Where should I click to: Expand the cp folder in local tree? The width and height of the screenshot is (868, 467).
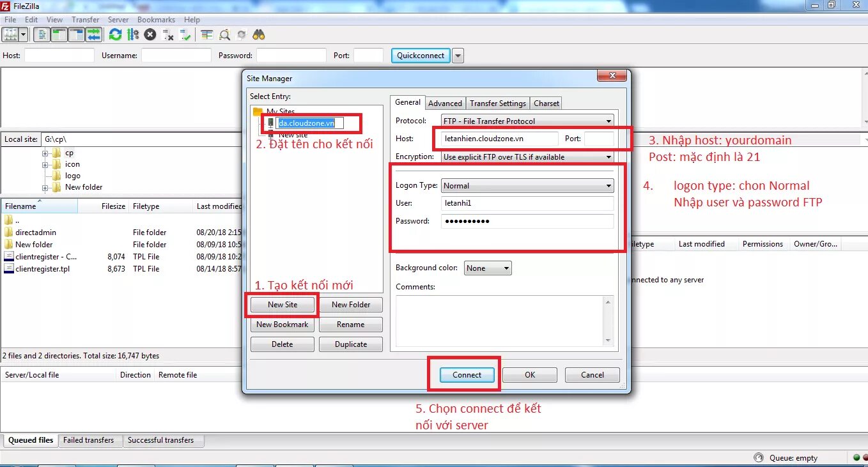[x=45, y=153]
